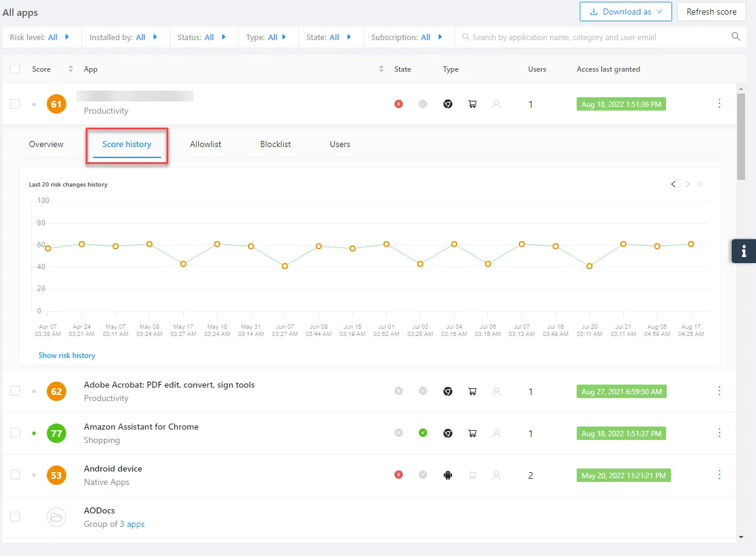Check the select-all checkbox in table header
756x556 pixels.
[15, 69]
